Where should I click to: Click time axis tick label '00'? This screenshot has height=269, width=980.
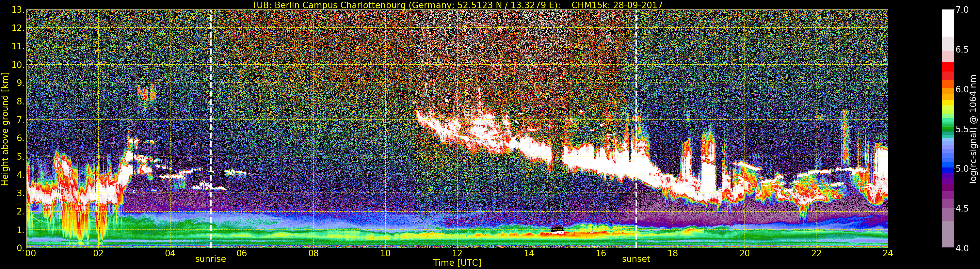coord(30,253)
